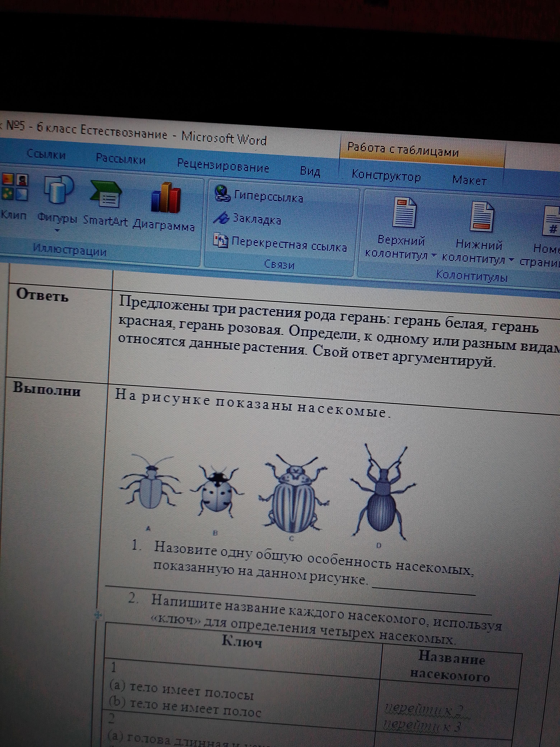
Task: Click the Закладка bookmark icon
Action: [221, 218]
